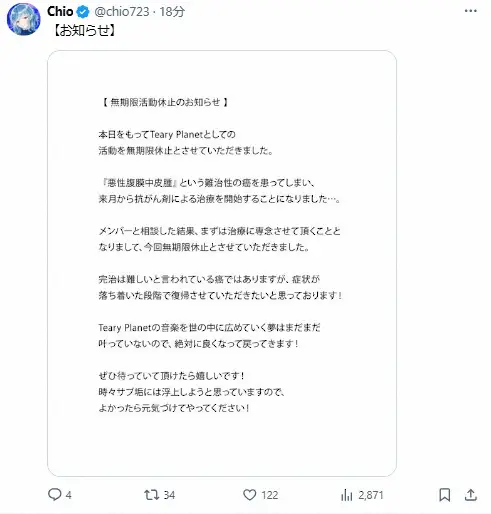This screenshot has height=514, width=491.
Task: Open Chio's profile avatar
Action: (x=23, y=19)
